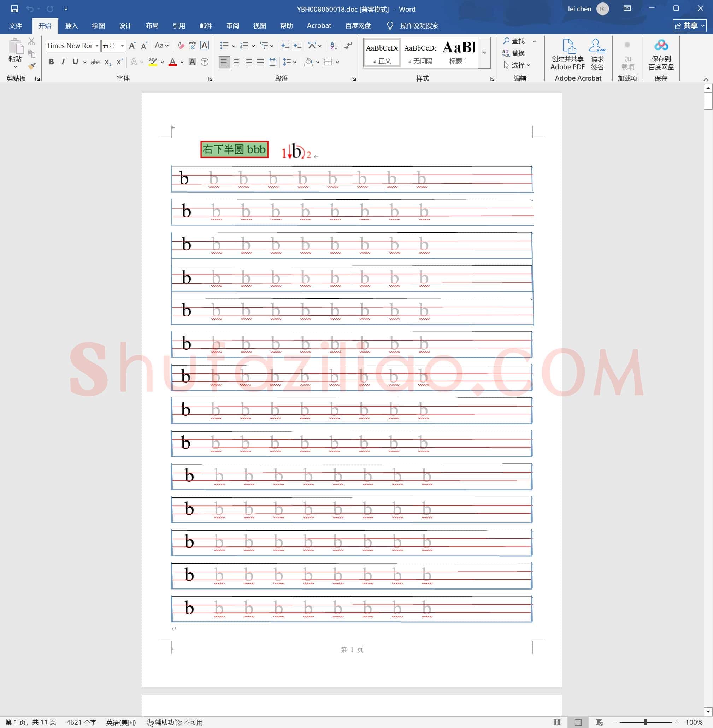The width and height of the screenshot is (713, 728).
Task: Clear all formatting eraser icon
Action: [x=181, y=46]
